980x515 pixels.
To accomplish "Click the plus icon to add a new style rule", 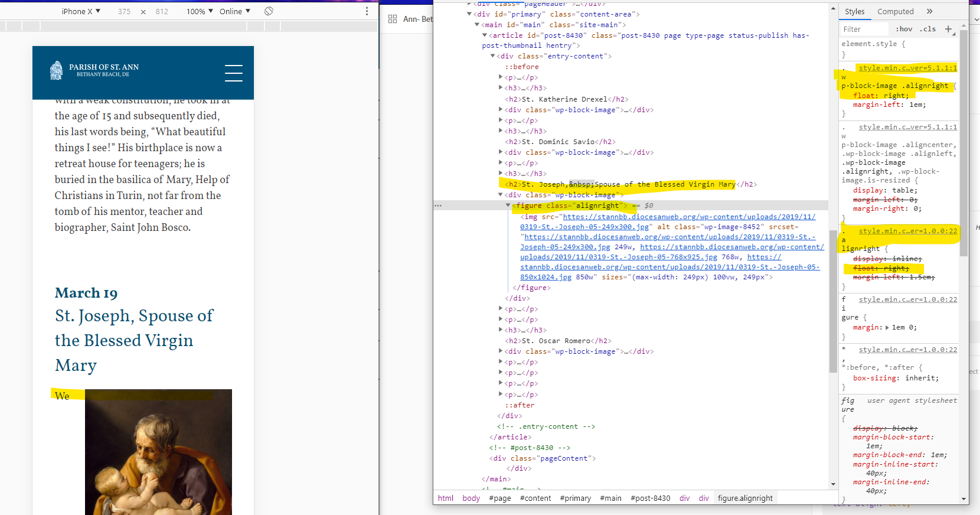I will [948, 29].
